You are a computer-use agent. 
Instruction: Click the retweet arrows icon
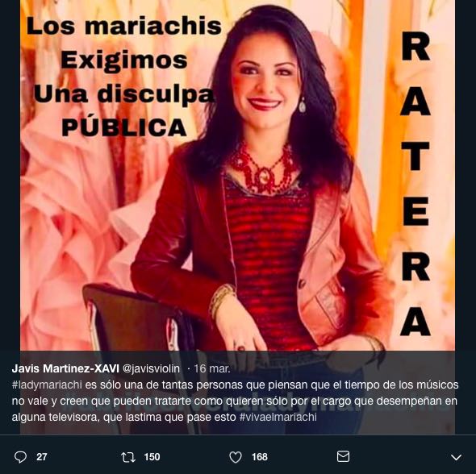128,457
